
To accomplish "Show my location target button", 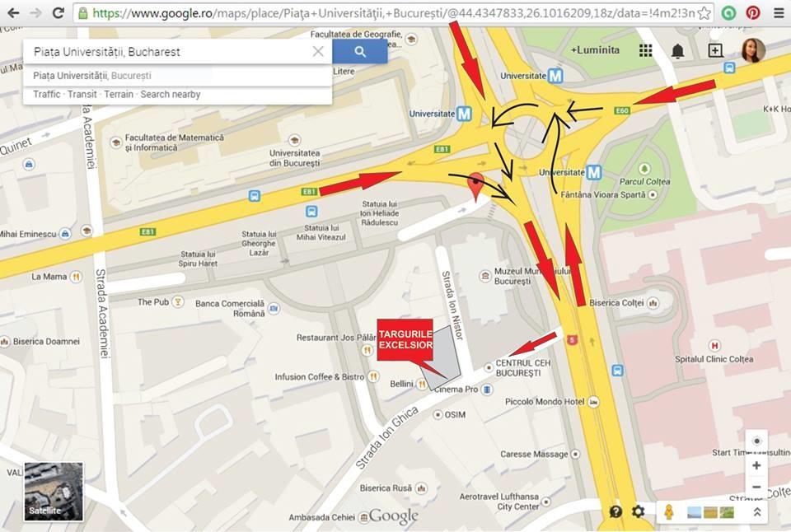I will (756, 441).
